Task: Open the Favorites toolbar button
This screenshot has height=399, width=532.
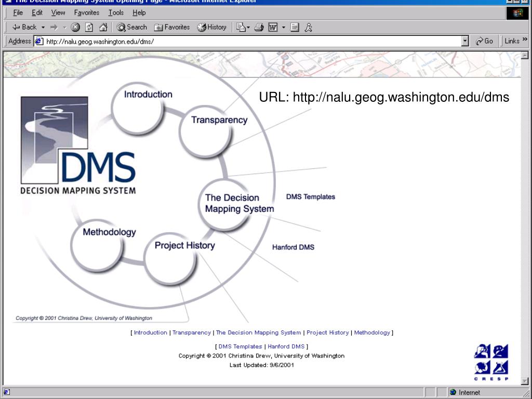Action: (171, 27)
